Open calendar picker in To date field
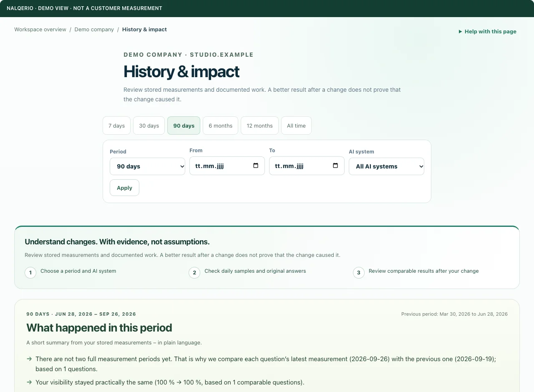This screenshot has width=534, height=392. 335,166
